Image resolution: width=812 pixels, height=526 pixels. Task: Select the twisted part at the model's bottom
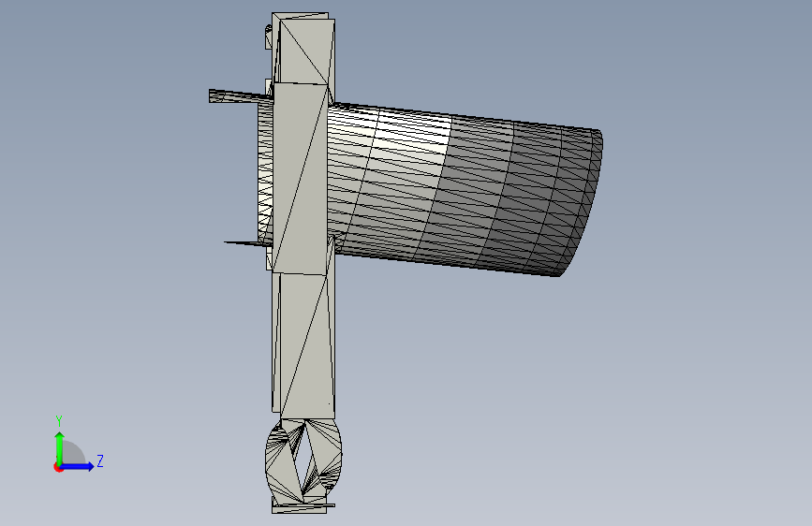click(x=303, y=461)
